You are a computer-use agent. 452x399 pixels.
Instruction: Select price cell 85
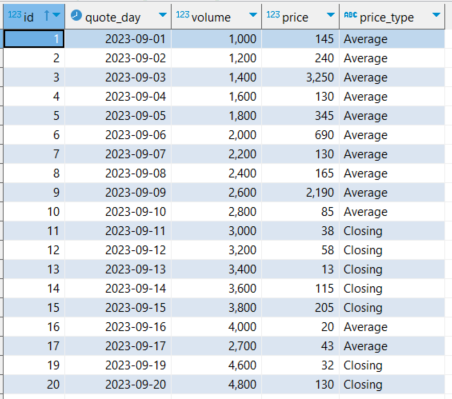[x=301, y=212]
